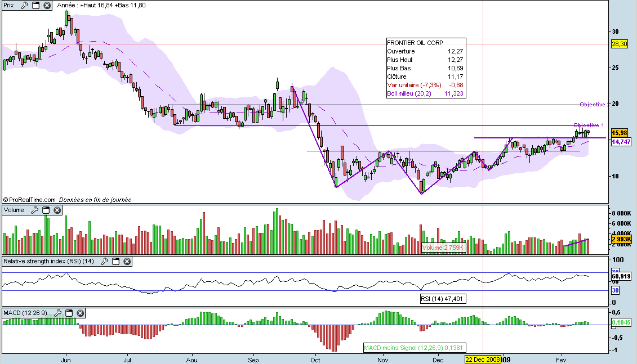The width and height of the screenshot is (637, 364).
Task: Click the 0,1045 MACD value tag
Action: click(x=621, y=322)
